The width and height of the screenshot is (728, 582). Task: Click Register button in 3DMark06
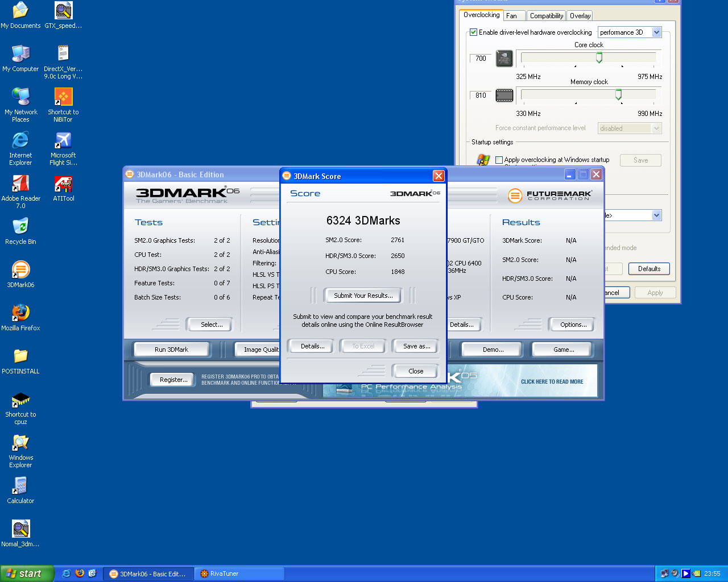point(173,380)
